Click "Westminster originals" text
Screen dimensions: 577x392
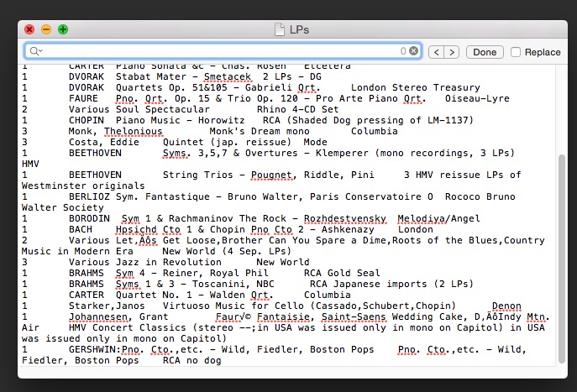(83, 186)
